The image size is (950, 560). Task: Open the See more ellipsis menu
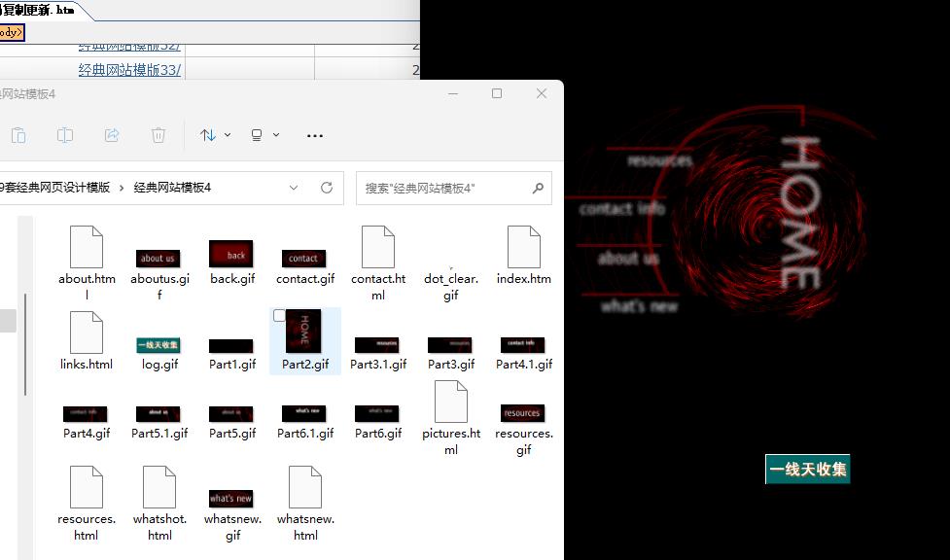pos(314,136)
